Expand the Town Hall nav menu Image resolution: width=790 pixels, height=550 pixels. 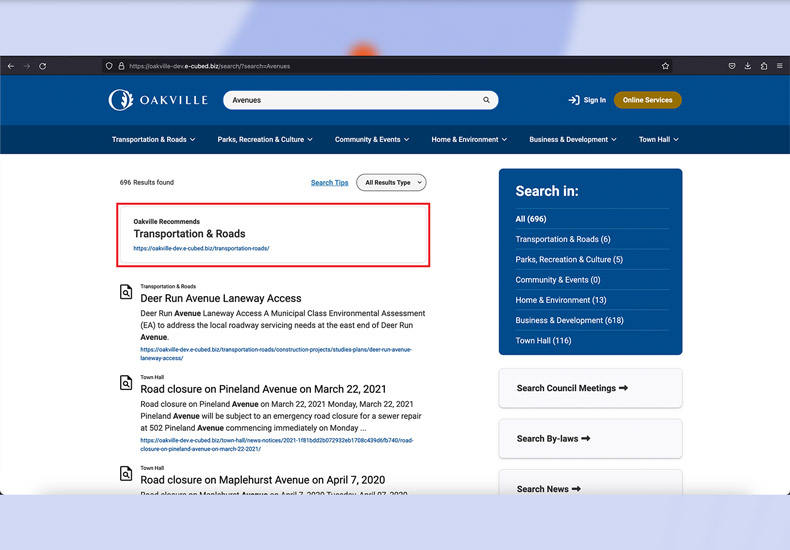pos(658,140)
